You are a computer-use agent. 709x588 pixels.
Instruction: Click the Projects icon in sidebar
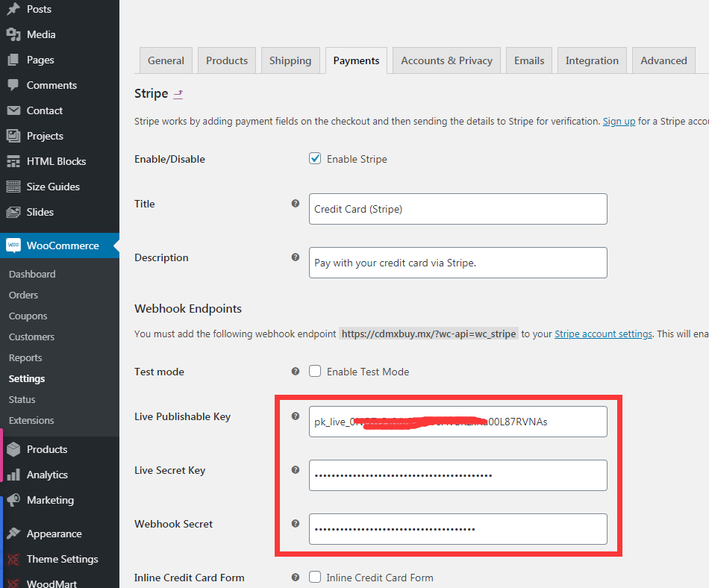pyautogui.click(x=13, y=136)
